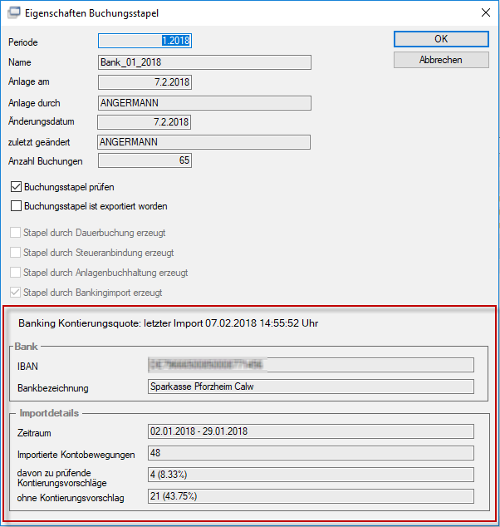Click the Anlage durch field
This screenshot has height=527, width=500.
(x=205, y=103)
